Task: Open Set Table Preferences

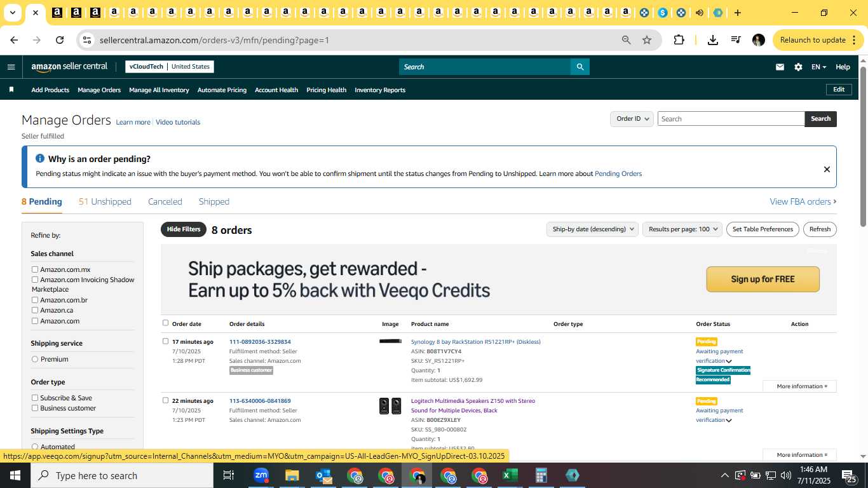Action: [x=763, y=229]
